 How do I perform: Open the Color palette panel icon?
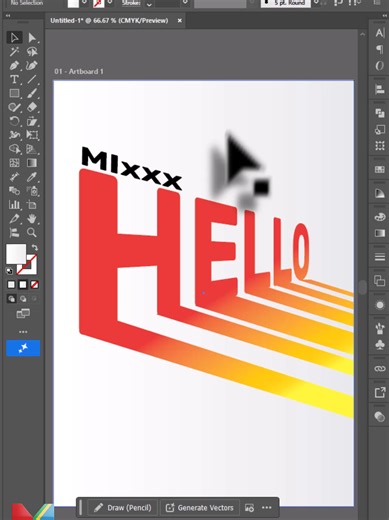pyautogui.click(x=380, y=217)
